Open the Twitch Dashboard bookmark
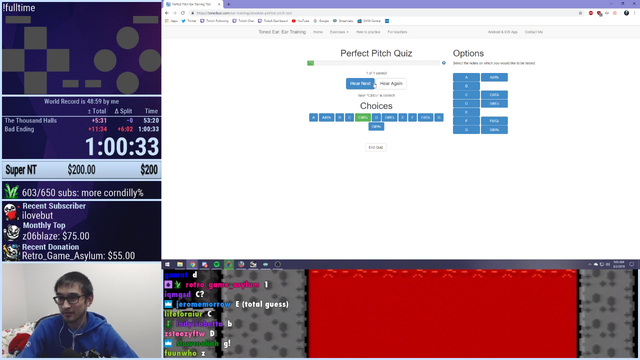 click(x=273, y=21)
